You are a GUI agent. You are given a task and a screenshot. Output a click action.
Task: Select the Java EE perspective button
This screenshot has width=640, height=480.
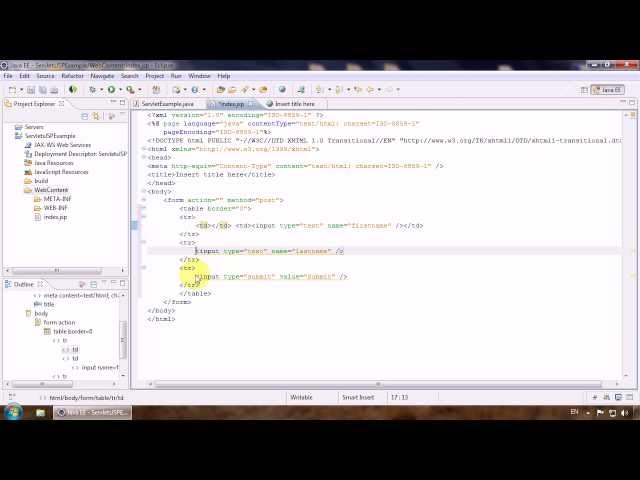607,90
